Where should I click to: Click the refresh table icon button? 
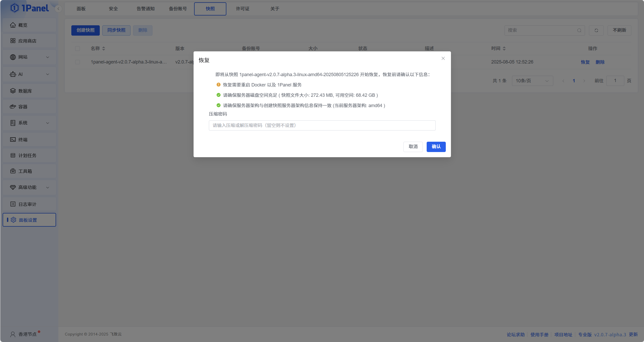[x=596, y=30]
